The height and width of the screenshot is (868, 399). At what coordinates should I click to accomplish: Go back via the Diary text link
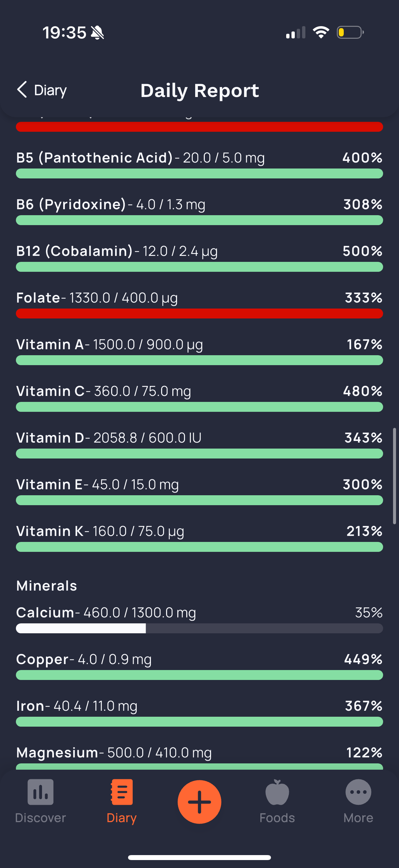click(51, 90)
